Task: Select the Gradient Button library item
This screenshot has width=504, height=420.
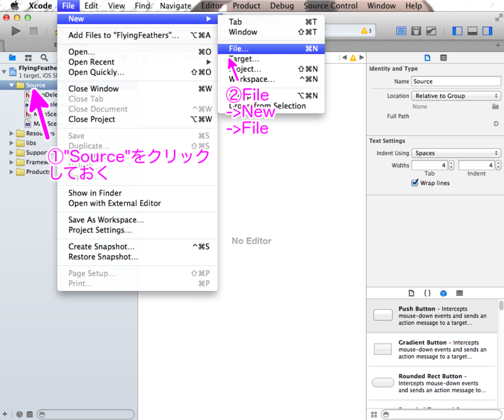Action: (433, 349)
